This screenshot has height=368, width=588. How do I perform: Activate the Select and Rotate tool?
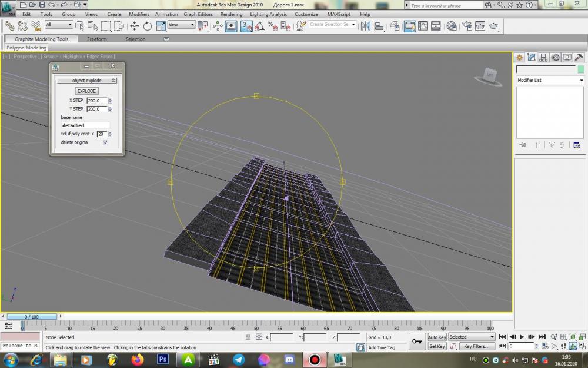click(x=148, y=25)
